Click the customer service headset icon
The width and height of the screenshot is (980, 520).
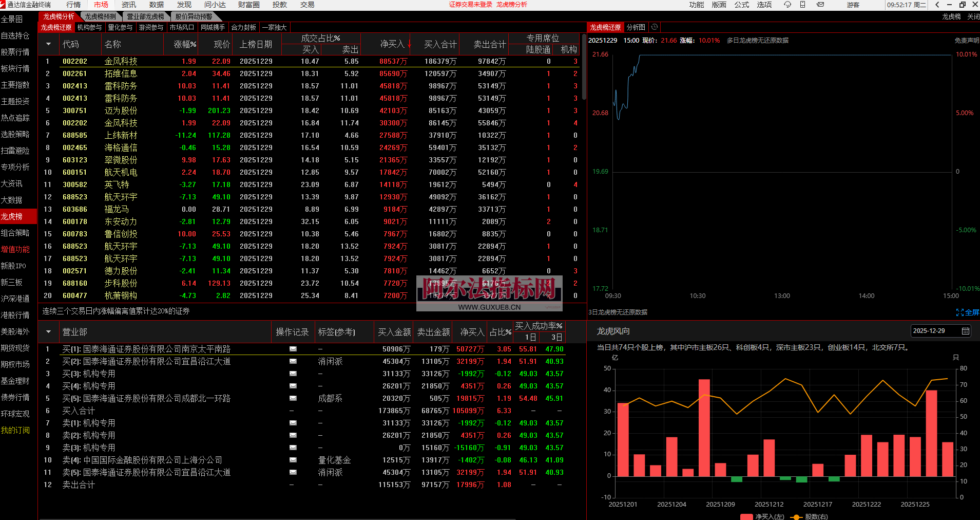pos(787,5)
